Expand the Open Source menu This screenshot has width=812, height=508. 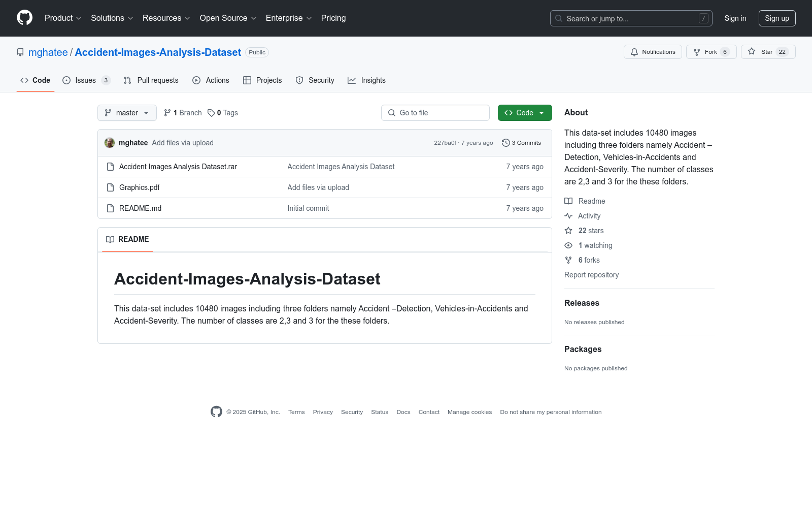click(x=228, y=18)
